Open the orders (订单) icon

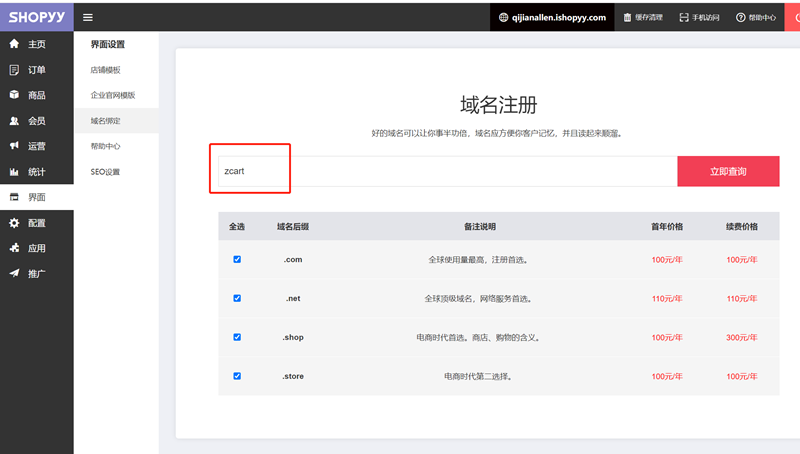[14, 70]
